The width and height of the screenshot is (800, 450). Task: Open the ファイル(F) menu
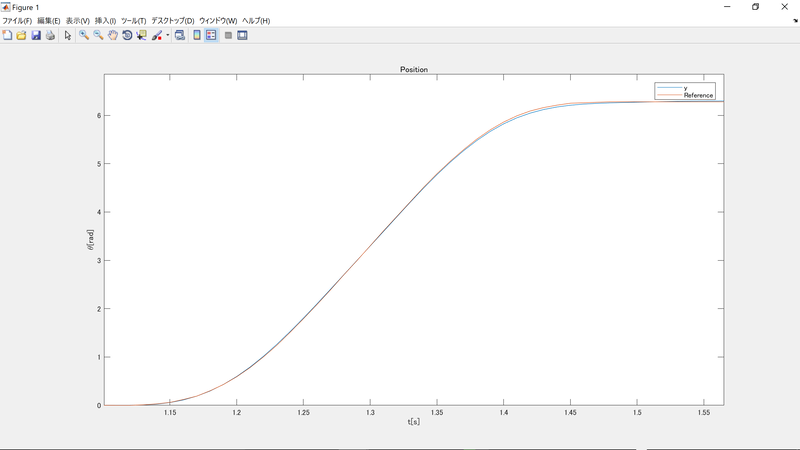click(x=17, y=21)
